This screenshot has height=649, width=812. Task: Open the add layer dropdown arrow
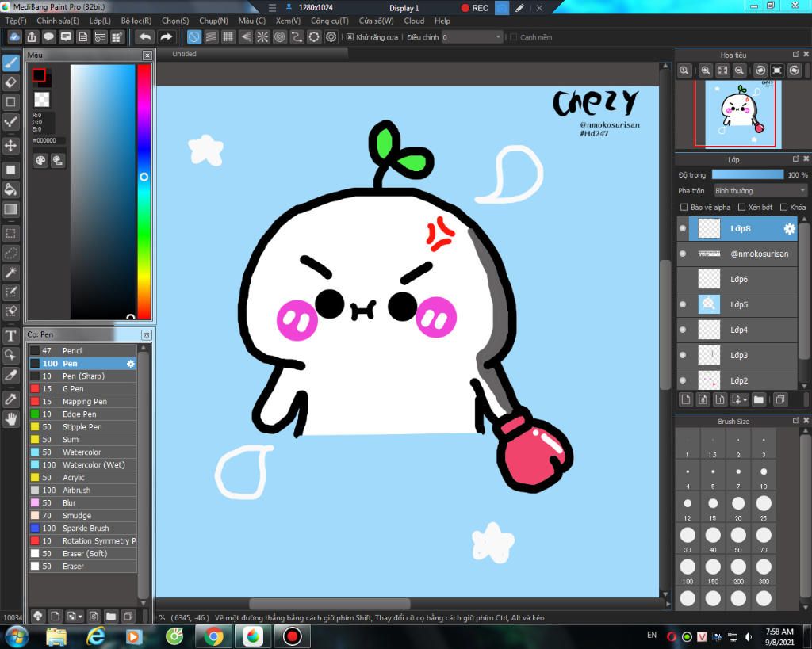(x=745, y=399)
